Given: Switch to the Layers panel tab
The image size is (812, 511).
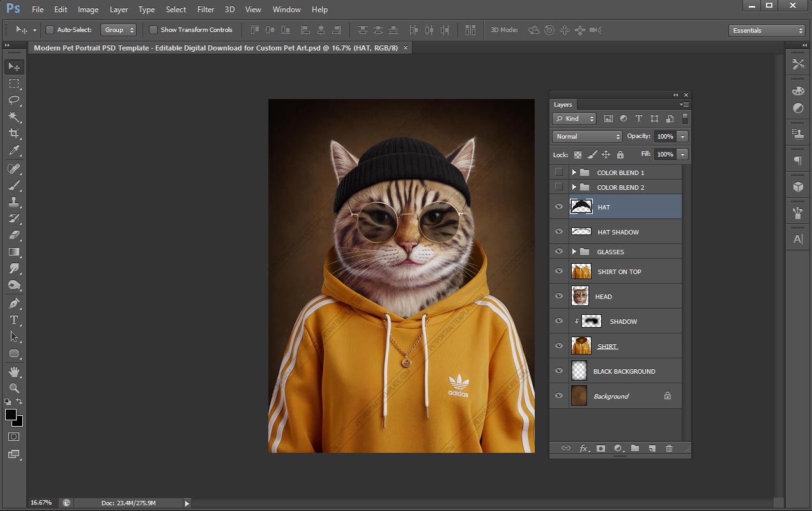Looking at the screenshot, I should [563, 105].
